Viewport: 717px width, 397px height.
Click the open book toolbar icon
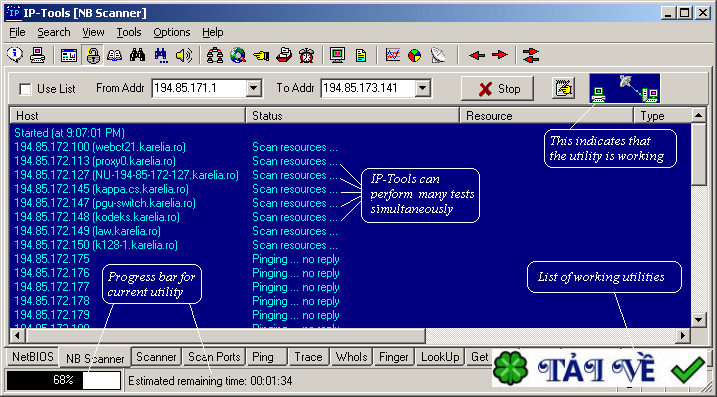[115, 55]
